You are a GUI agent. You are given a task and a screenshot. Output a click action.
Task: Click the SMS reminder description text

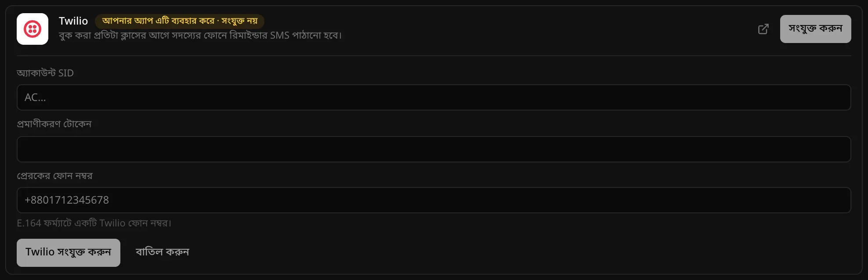coord(200,35)
